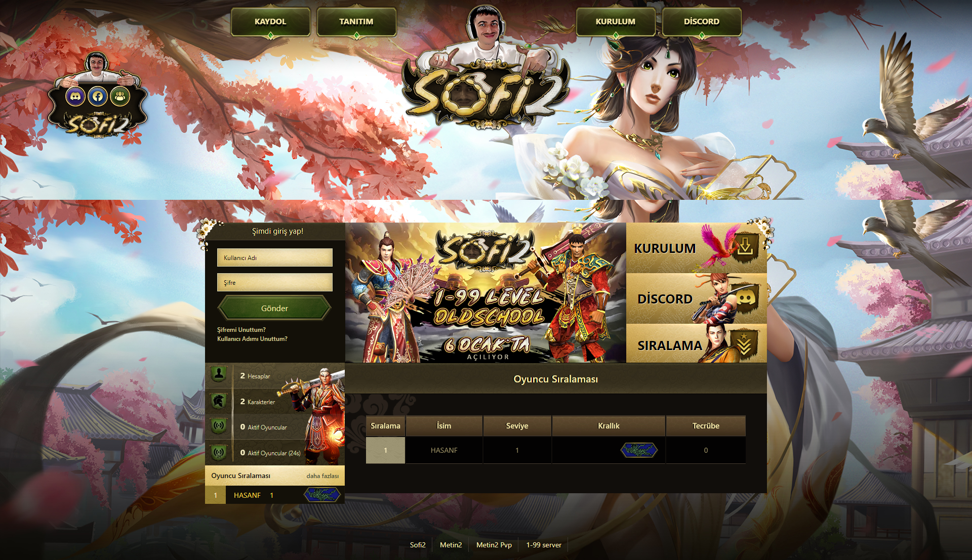Image resolution: width=972 pixels, height=560 pixels.
Task: Open the daha fazlası link
Action: pyautogui.click(x=322, y=476)
